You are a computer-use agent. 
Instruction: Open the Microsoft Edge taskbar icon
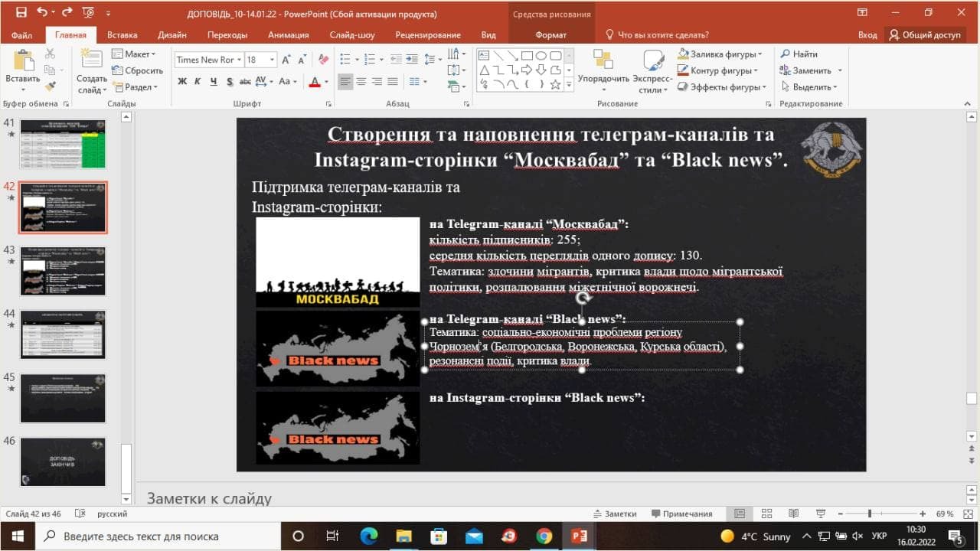click(x=368, y=536)
